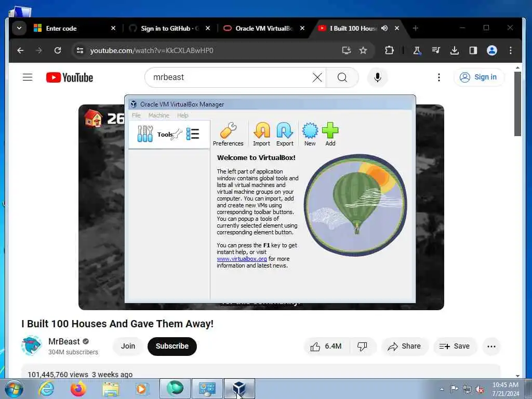Close the Enter code tab

(x=113, y=28)
